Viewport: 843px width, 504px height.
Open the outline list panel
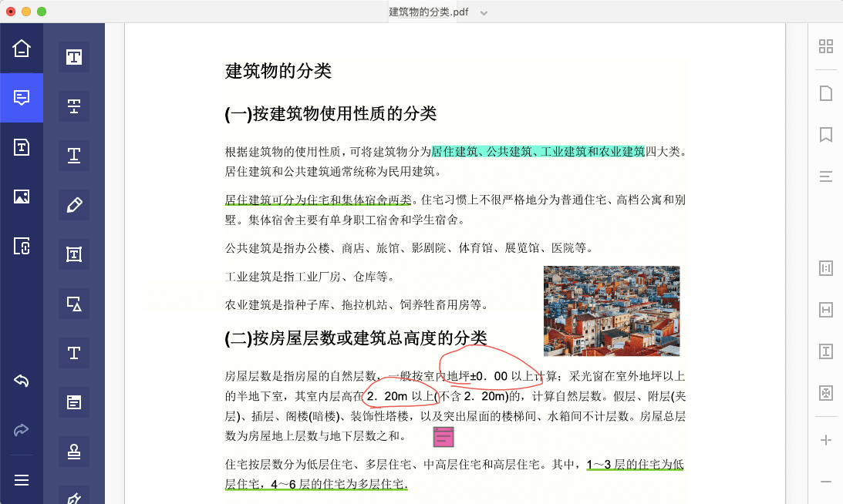(826, 176)
